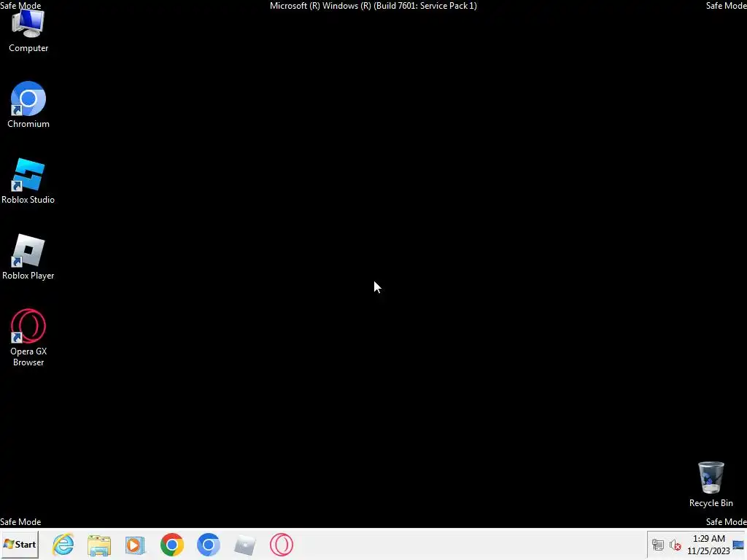This screenshot has height=560, width=747.
Task: Click the Show desktop button icon
Action: (x=738, y=545)
